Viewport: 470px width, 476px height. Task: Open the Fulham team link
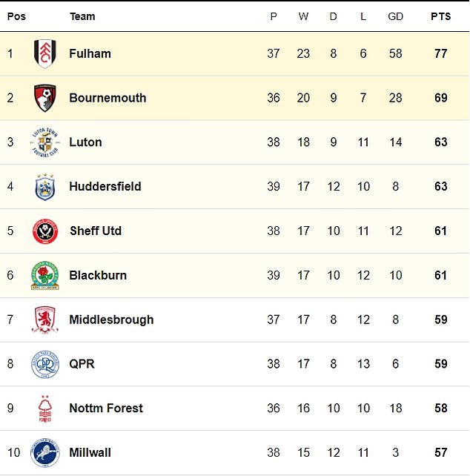pos(90,53)
